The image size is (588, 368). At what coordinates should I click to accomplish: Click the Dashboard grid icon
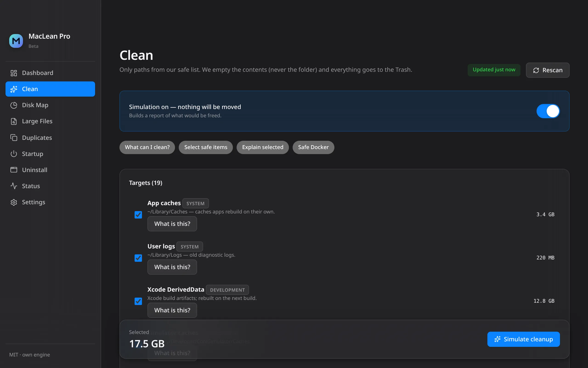click(x=14, y=73)
